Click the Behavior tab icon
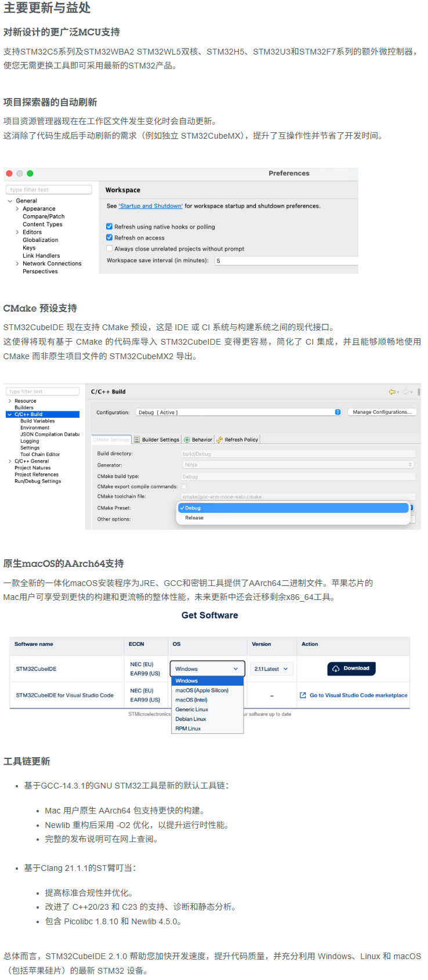This screenshot has height=980, width=428. point(187,440)
